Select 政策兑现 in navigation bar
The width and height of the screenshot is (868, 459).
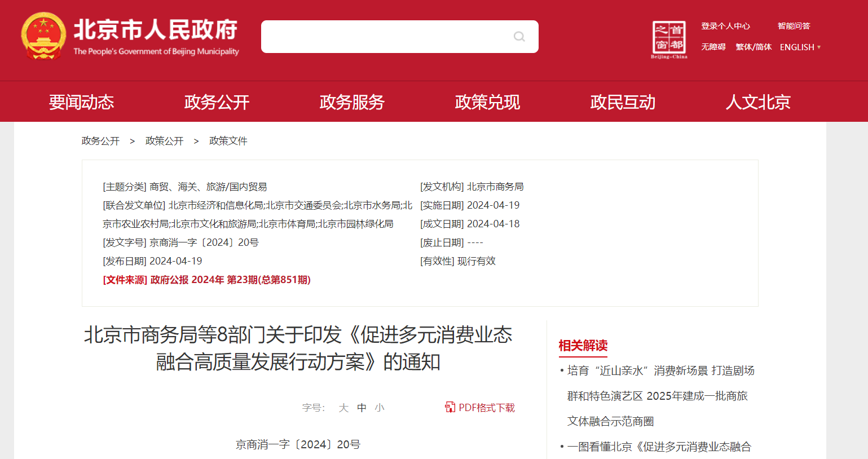click(487, 102)
